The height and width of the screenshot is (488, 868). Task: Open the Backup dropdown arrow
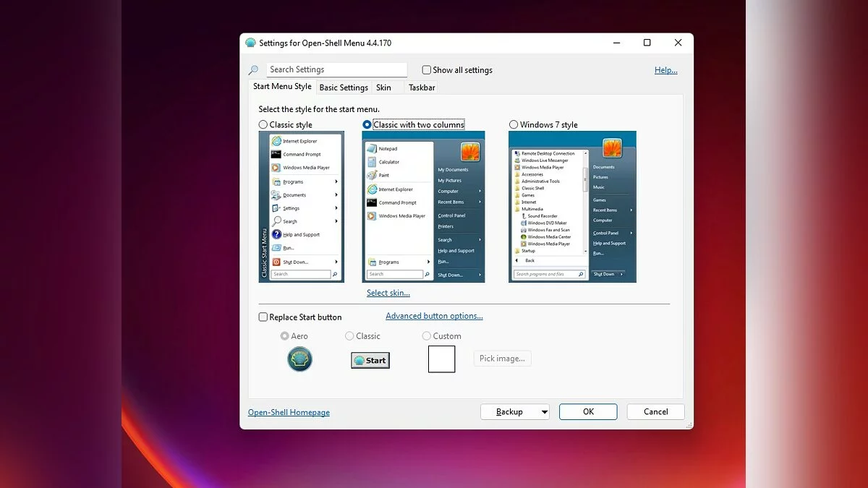coord(544,412)
